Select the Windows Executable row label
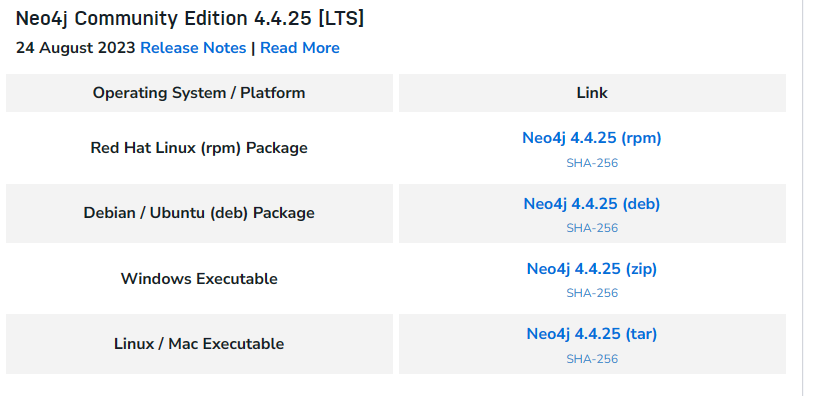The image size is (824, 396). pos(199,278)
